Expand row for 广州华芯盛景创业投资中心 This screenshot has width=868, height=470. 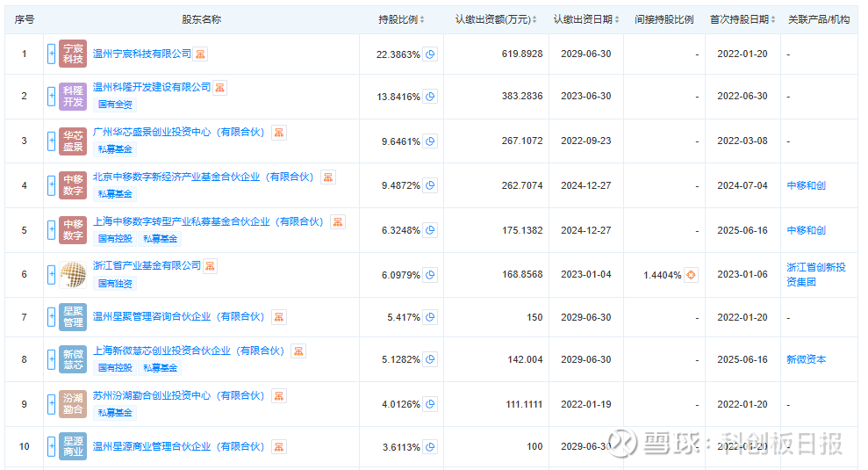tap(51, 141)
